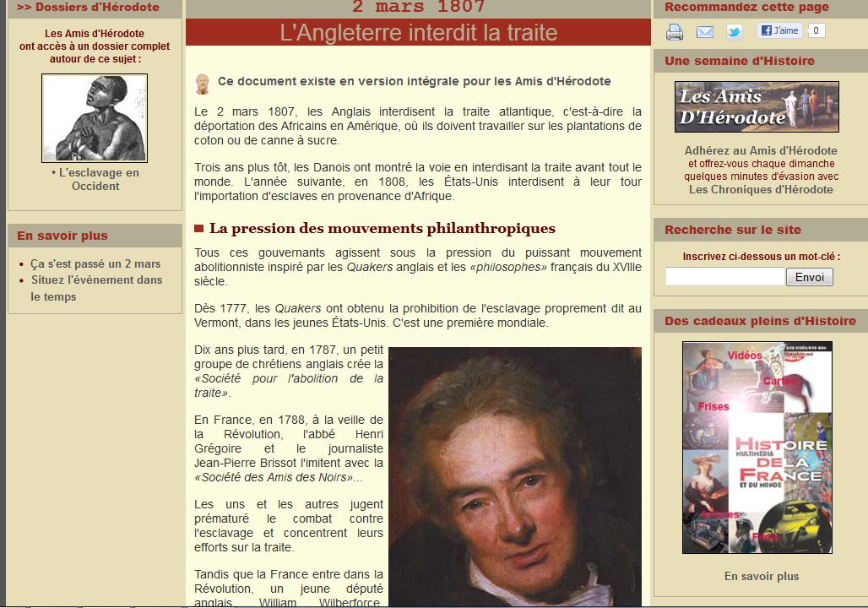Image resolution: width=868 pixels, height=608 pixels.
Task: Open Adhérez au Amis d'Hérodote link
Action: click(761, 150)
